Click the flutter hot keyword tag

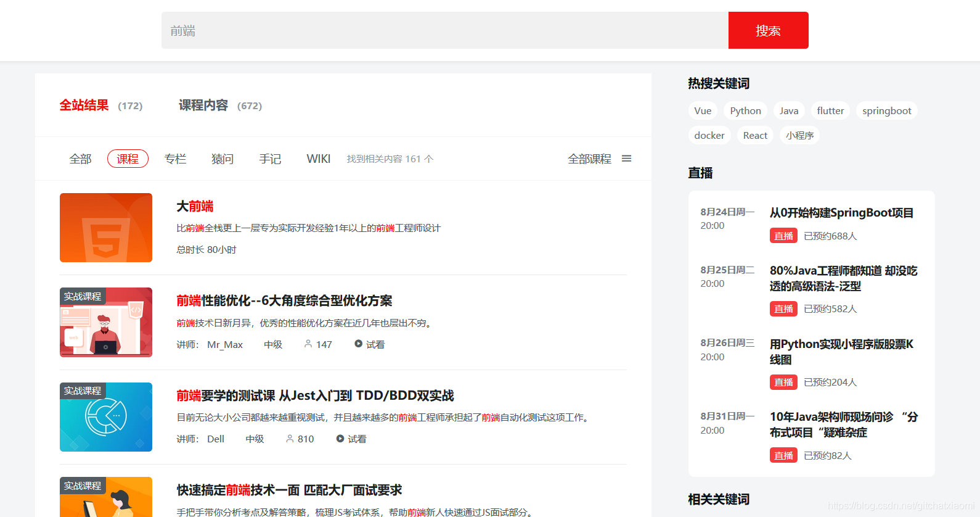pos(830,110)
